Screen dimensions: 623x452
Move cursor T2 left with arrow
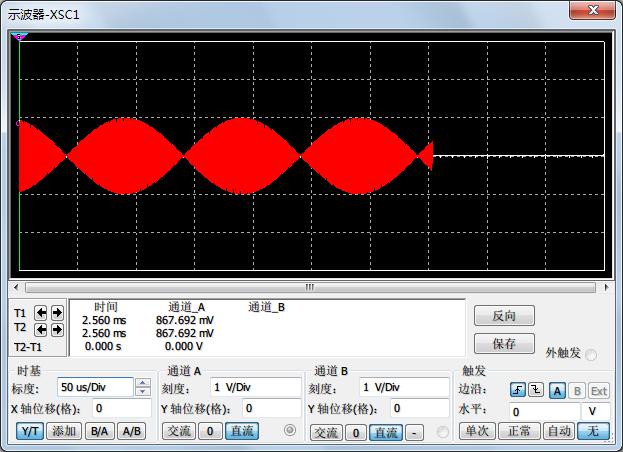41,329
